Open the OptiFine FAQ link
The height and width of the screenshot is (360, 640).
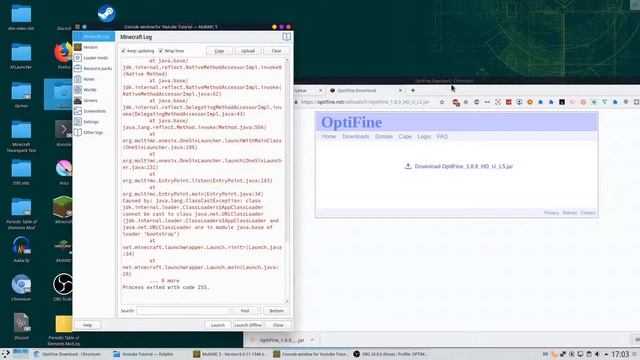point(442,136)
